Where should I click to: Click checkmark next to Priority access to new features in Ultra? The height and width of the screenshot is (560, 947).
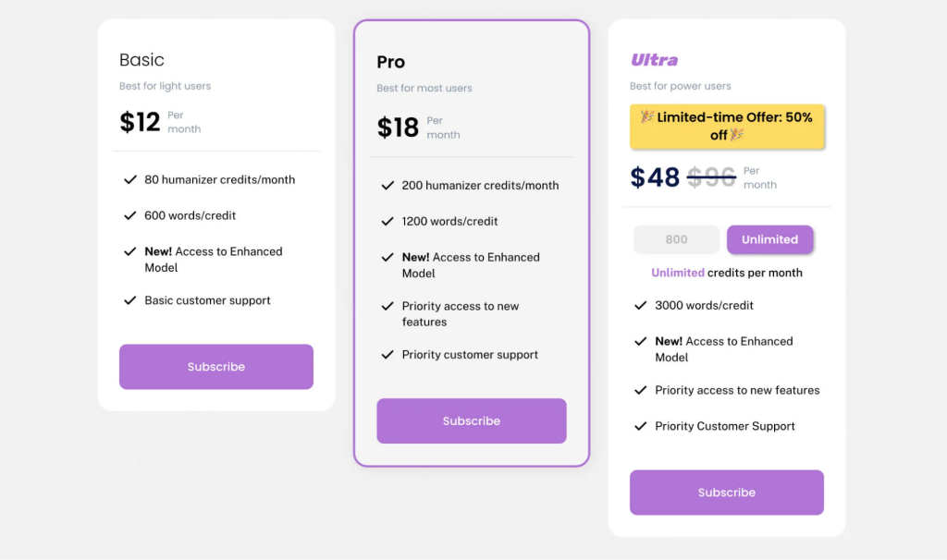[640, 391]
